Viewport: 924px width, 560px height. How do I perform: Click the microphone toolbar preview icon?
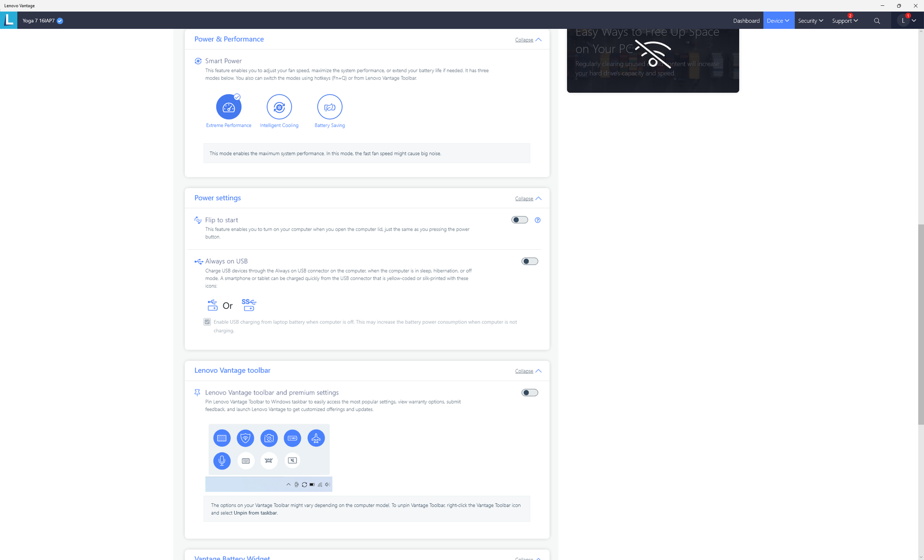(x=222, y=461)
